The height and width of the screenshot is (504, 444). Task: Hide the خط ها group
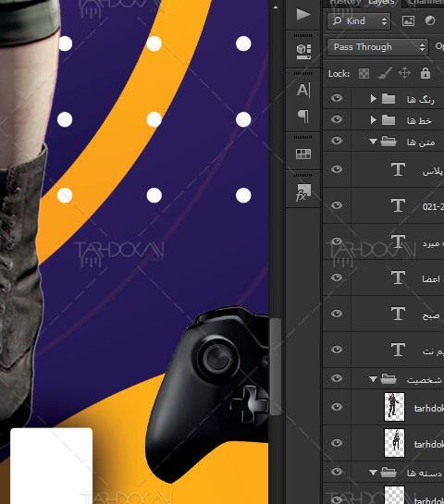click(337, 119)
